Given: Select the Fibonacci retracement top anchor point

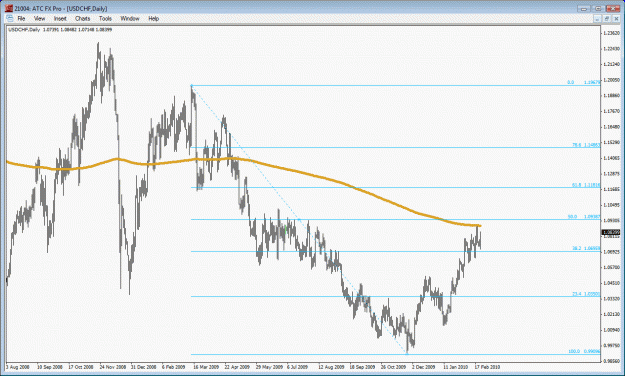Looking at the screenshot, I should click(192, 85).
